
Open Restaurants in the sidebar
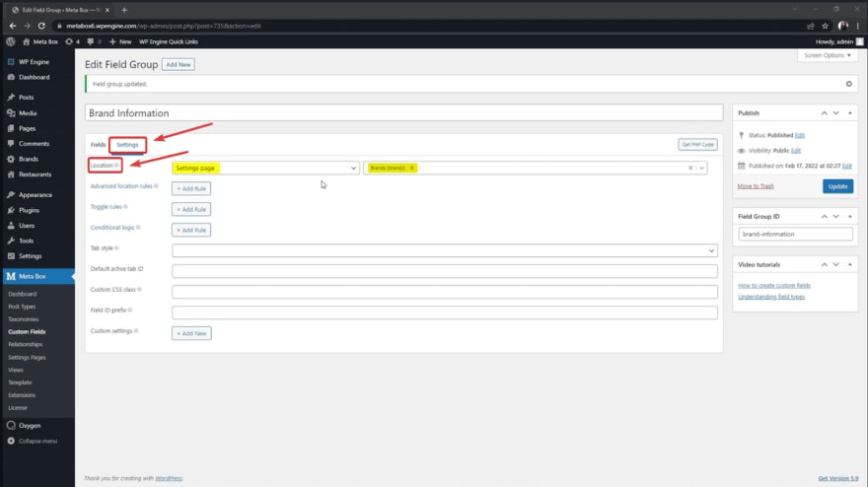[x=35, y=174]
